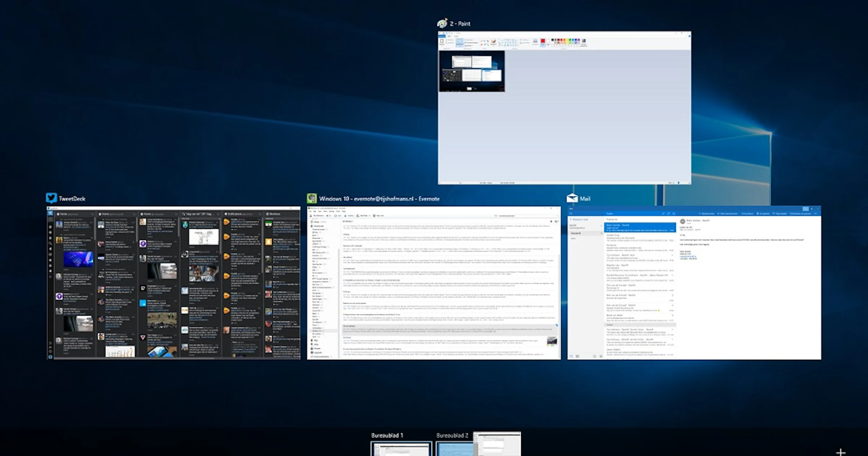This screenshot has width=868, height=456.
Task: Click the TweetDeck bird icon
Action: (x=51, y=198)
